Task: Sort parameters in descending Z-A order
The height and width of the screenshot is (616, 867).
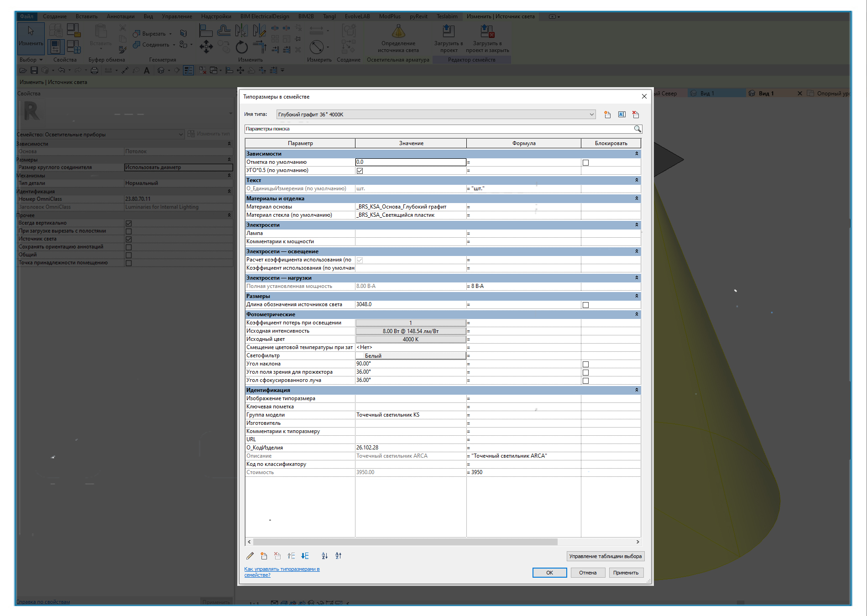Action: pyautogui.click(x=338, y=556)
